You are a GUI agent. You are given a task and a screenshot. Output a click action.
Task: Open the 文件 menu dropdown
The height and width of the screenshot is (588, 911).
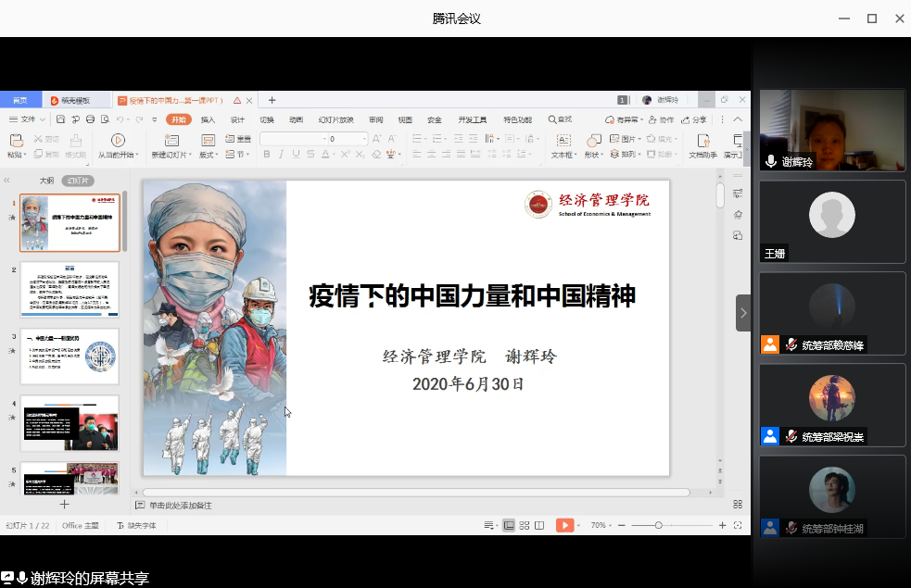coord(28,119)
